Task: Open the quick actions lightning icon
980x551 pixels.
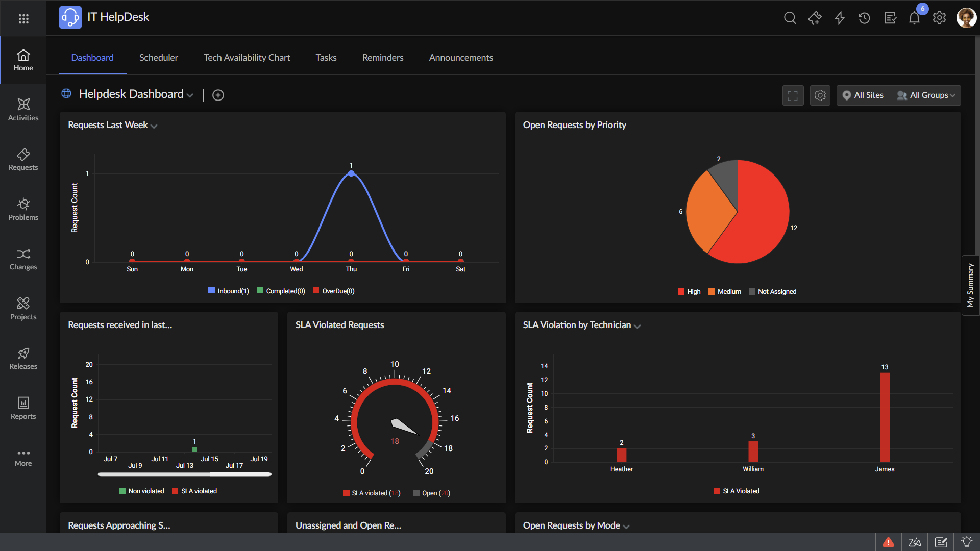Action: 840,18
